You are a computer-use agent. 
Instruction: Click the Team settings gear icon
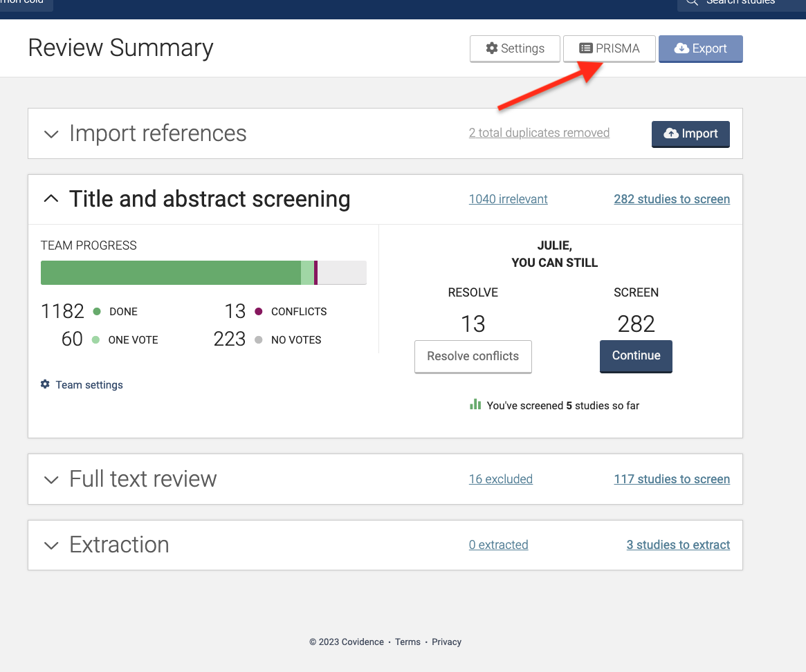pyautogui.click(x=45, y=384)
